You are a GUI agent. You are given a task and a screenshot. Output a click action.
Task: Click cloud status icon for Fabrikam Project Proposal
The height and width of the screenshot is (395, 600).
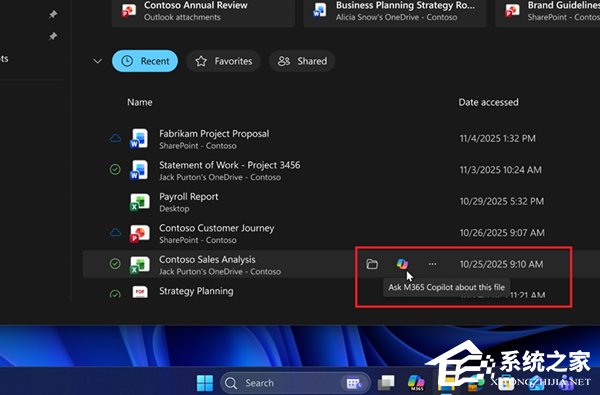click(115, 138)
